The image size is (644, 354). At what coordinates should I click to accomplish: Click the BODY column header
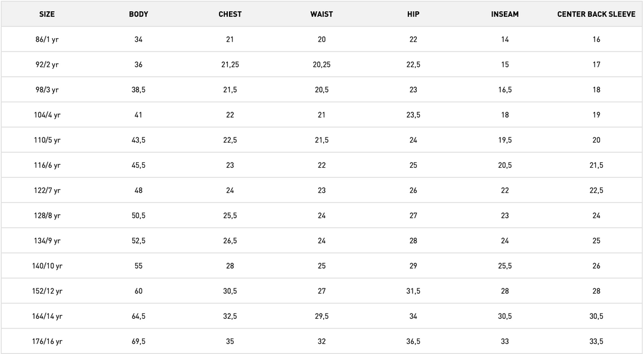138,14
